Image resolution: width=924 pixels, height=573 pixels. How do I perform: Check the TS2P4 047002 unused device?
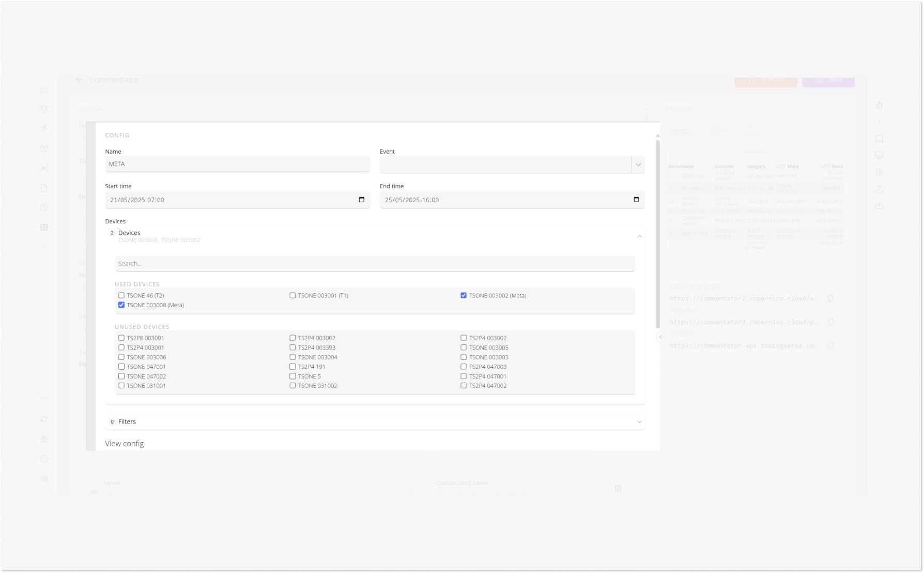(464, 386)
